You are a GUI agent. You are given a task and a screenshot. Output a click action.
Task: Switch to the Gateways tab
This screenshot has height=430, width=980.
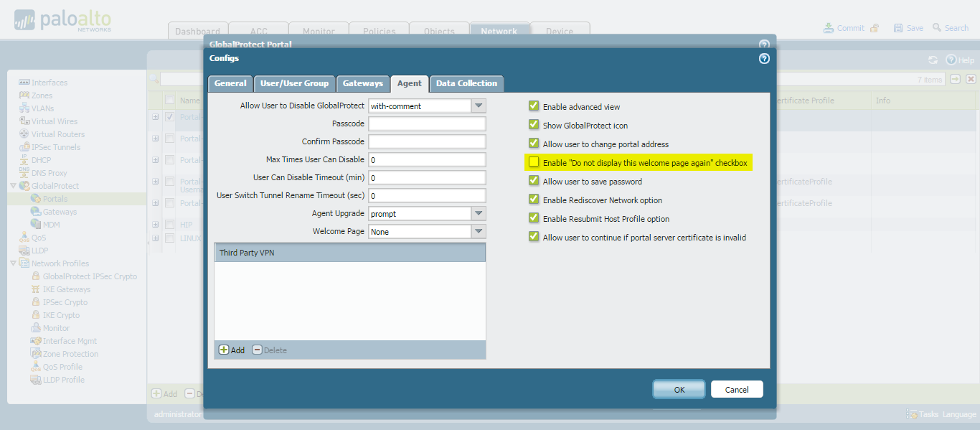click(x=363, y=84)
